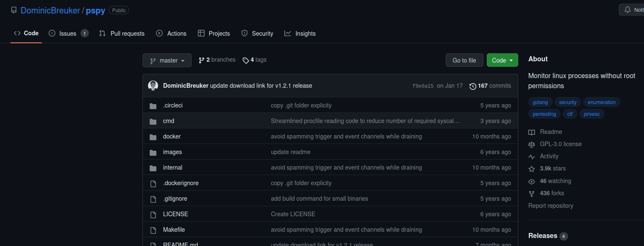Open the Streamlined procfile reading commit message

coord(365,121)
